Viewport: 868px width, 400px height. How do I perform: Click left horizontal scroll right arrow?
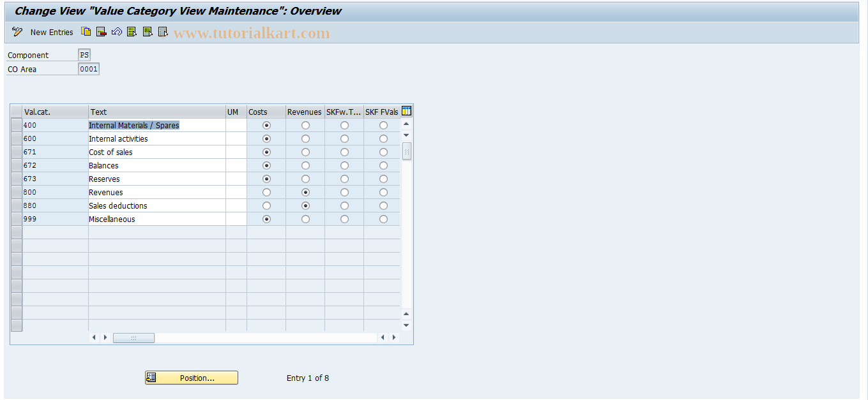coord(105,337)
